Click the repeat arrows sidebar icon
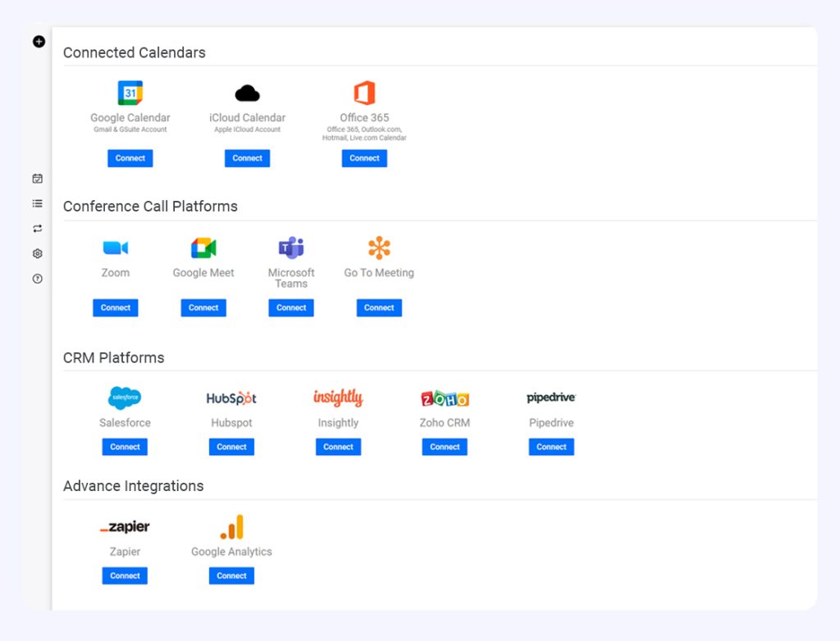 (x=38, y=229)
